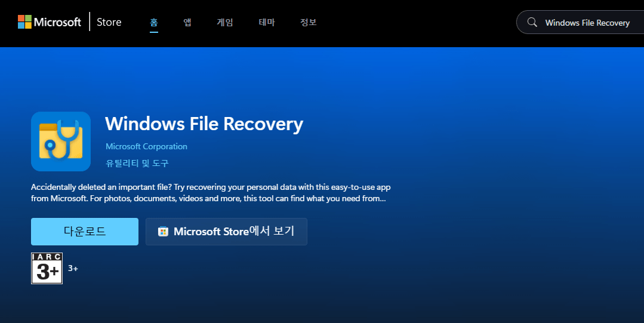This screenshot has height=323, width=644.
Task: Switch to the 앱 tab
Action: pos(187,23)
